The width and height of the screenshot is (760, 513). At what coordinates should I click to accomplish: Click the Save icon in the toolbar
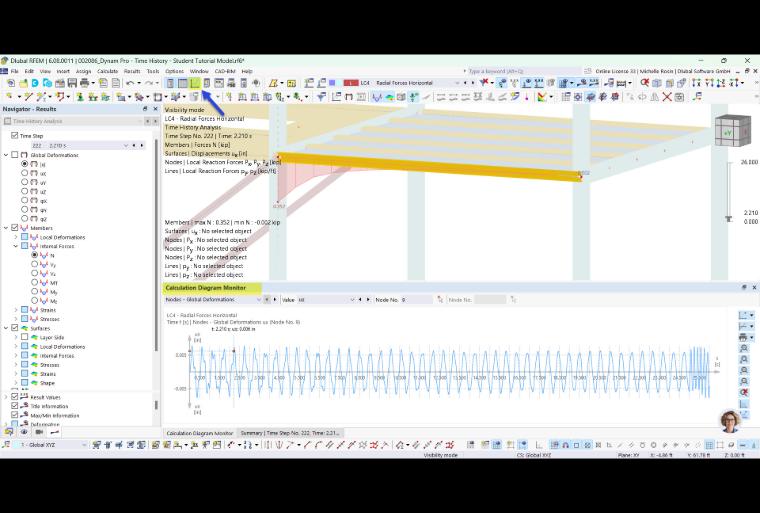[72, 83]
